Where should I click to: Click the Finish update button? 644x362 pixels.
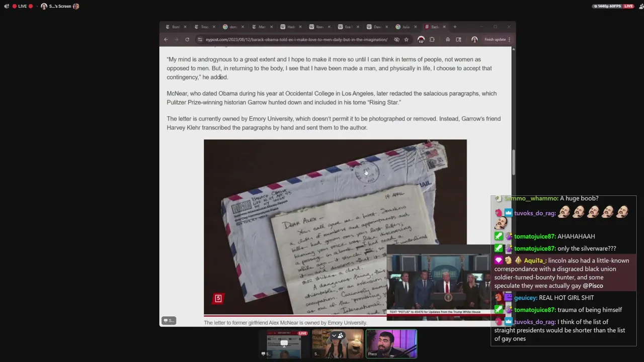pyautogui.click(x=497, y=40)
